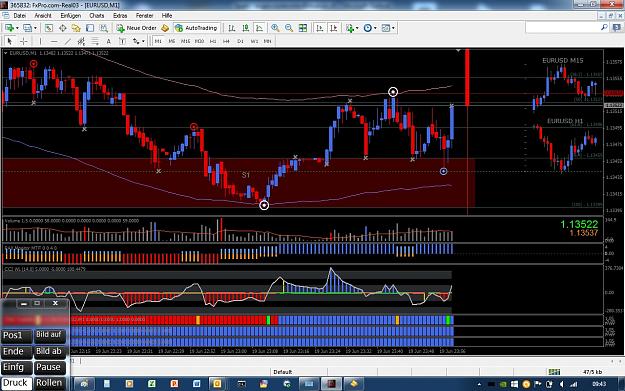Viewport: 625px width, 391px height.
Task: Select the Fibonacci retracement tool
Action: coord(95,41)
